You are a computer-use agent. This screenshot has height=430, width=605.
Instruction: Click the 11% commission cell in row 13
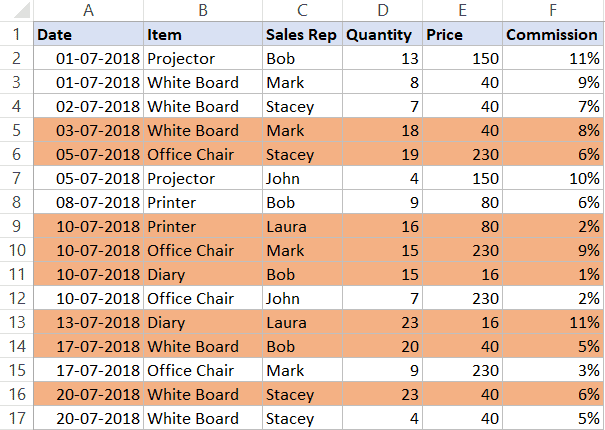tap(553, 322)
